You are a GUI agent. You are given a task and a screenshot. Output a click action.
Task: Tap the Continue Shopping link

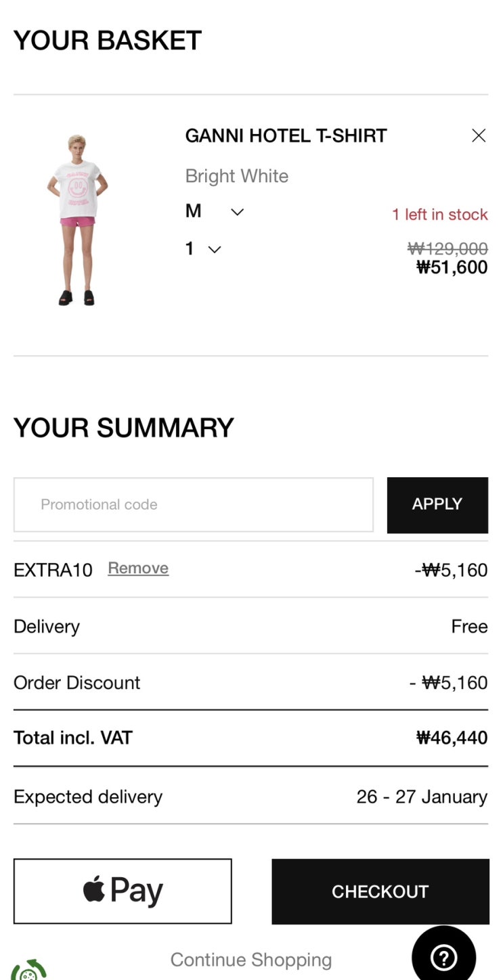click(250, 960)
